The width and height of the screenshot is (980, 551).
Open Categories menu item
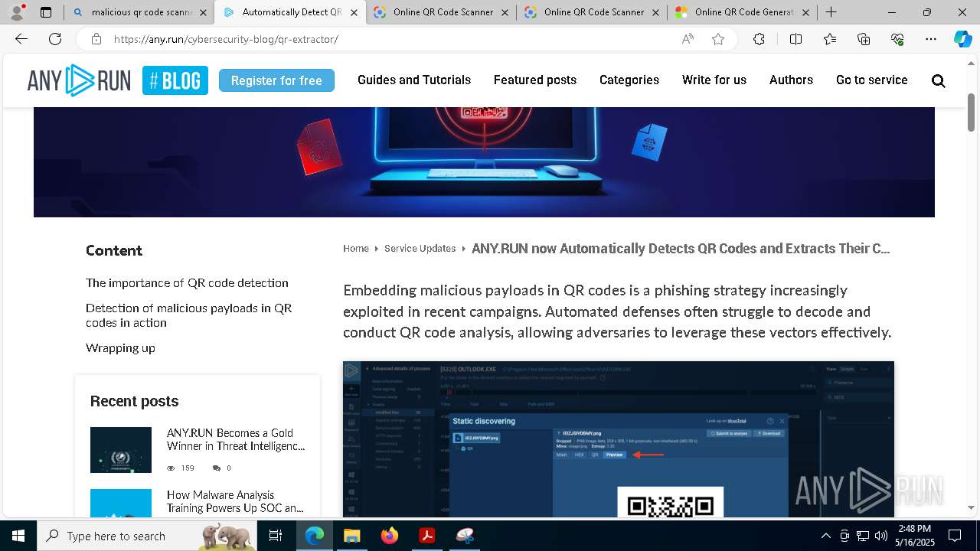[x=629, y=80]
